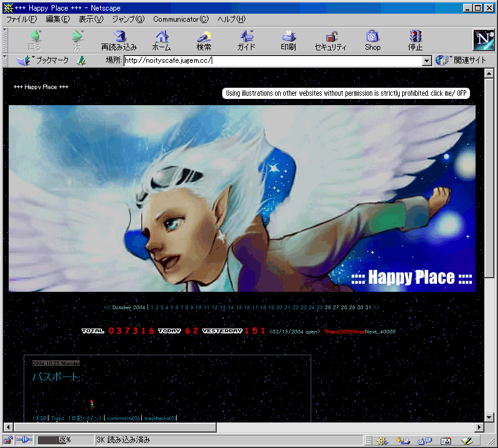Click the vertical scrollbar thumb
Viewport: 498px width, 448px height.
pyautogui.click(x=489, y=178)
